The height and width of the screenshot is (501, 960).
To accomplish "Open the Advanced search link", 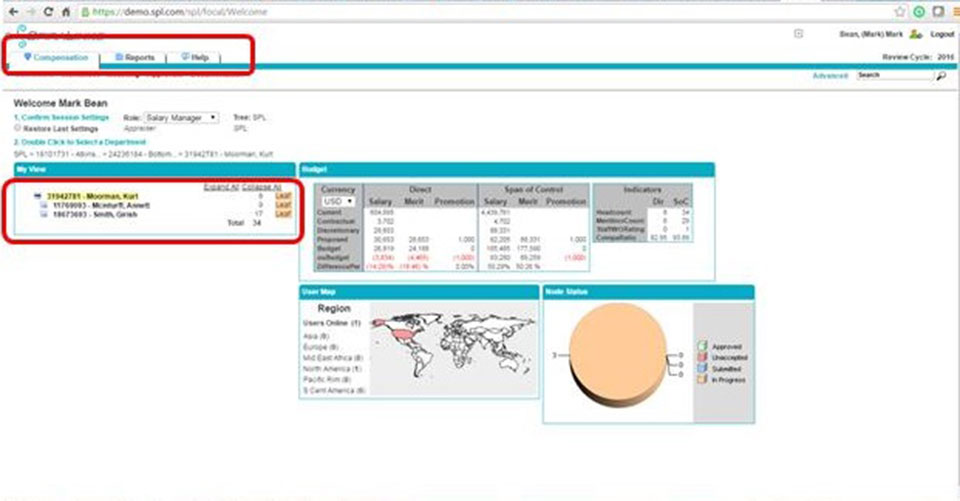I will click(830, 75).
